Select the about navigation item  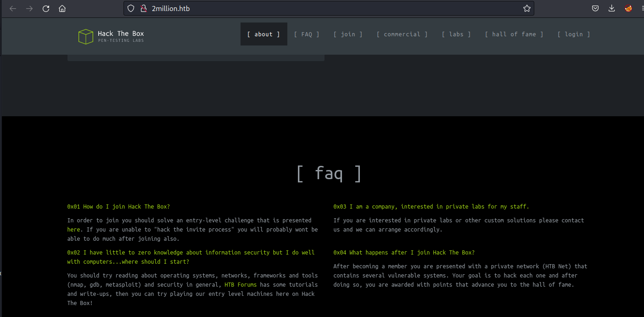click(263, 34)
